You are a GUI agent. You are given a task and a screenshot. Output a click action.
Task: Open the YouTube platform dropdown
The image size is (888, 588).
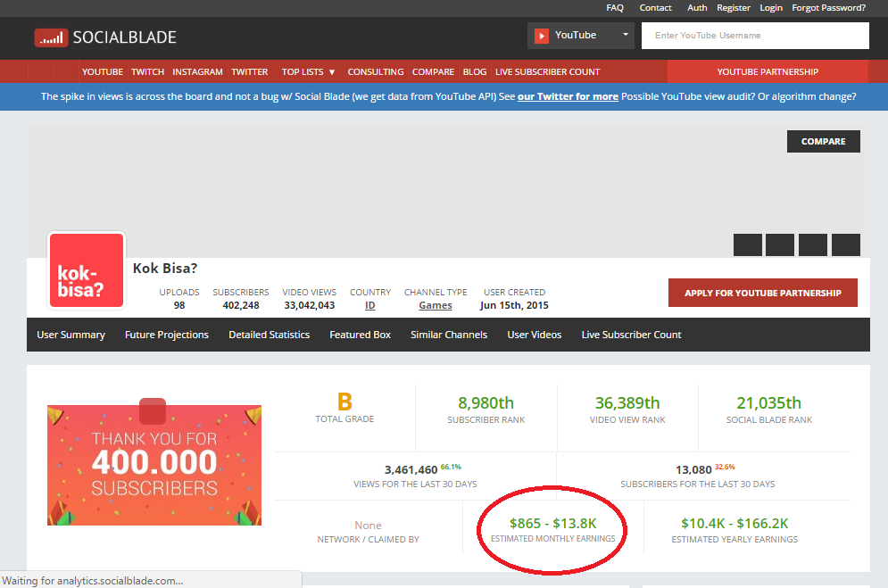(580, 35)
